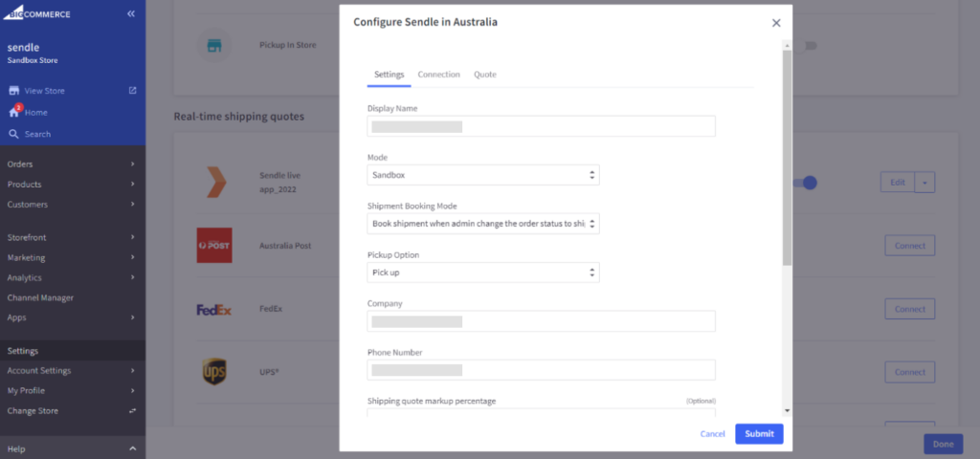Open the Pickup Option dropdown
Screen dimensions: 980x459
tap(483, 273)
